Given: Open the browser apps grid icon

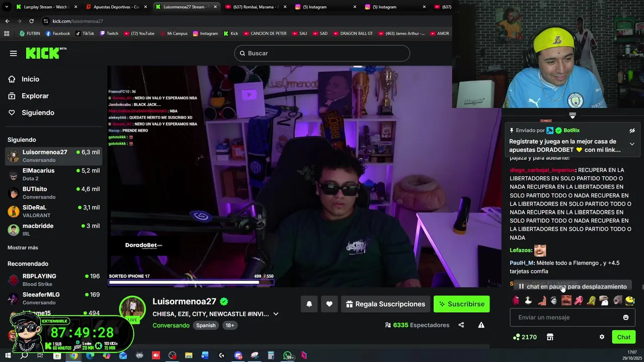Looking at the screenshot, I should (x=7, y=34).
